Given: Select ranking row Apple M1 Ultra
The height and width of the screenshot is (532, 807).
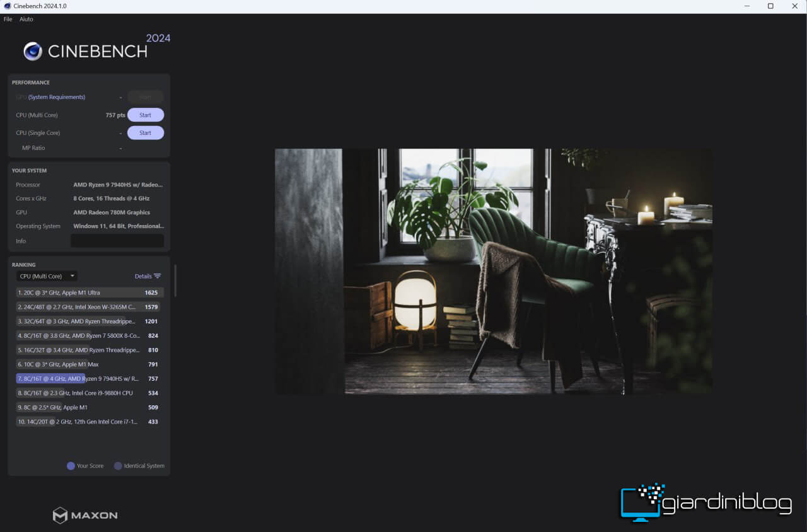Looking at the screenshot, I should coord(90,292).
